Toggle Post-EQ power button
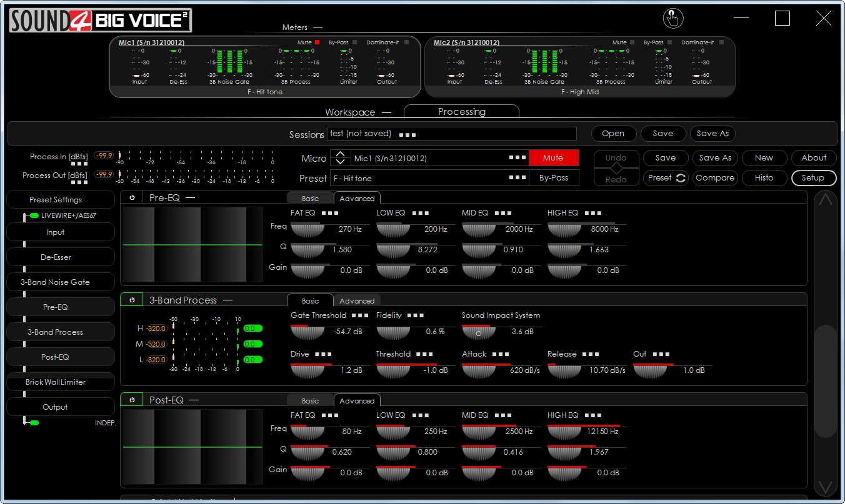Screen dimensions: 845x504 (x=132, y=400)
